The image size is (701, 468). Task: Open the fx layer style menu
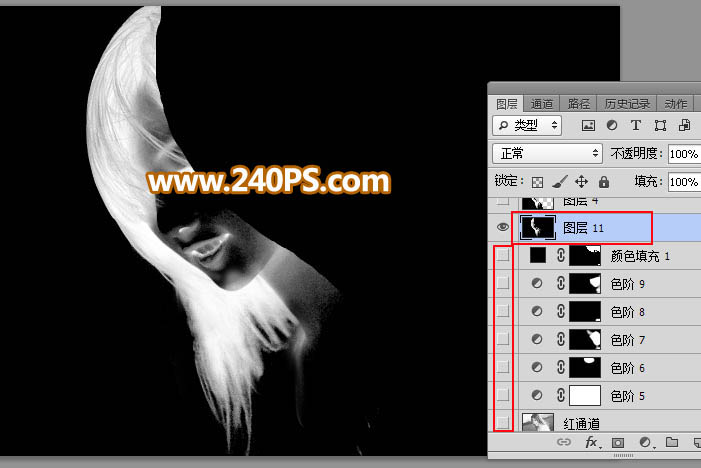593,443
